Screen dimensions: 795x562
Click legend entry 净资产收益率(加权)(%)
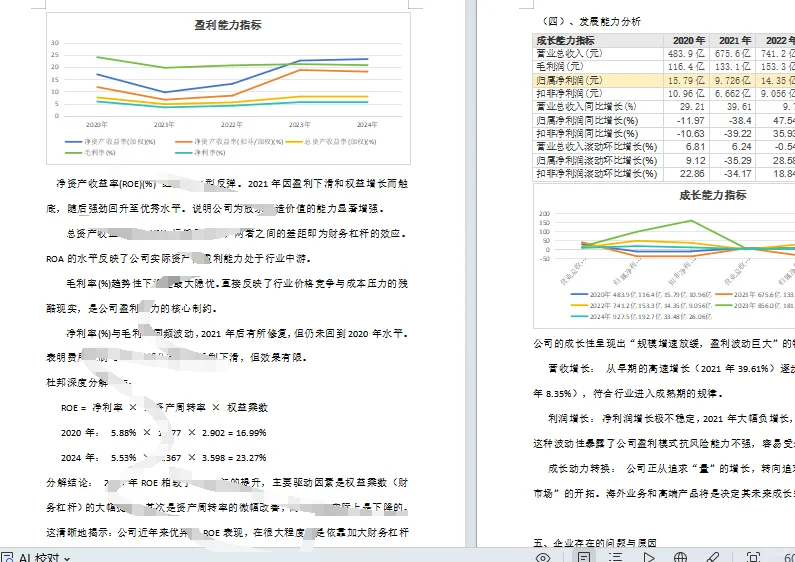tap(110, 142)
